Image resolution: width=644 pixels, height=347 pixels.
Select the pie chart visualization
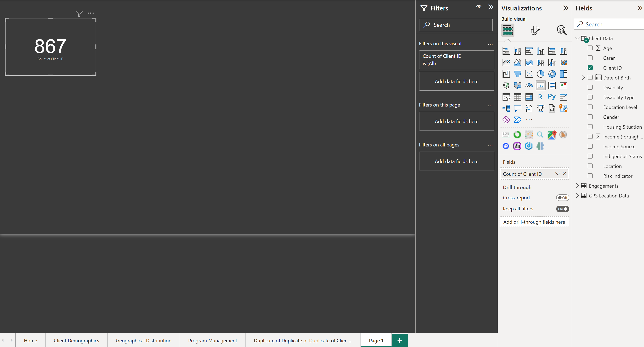tap(540, 74)
